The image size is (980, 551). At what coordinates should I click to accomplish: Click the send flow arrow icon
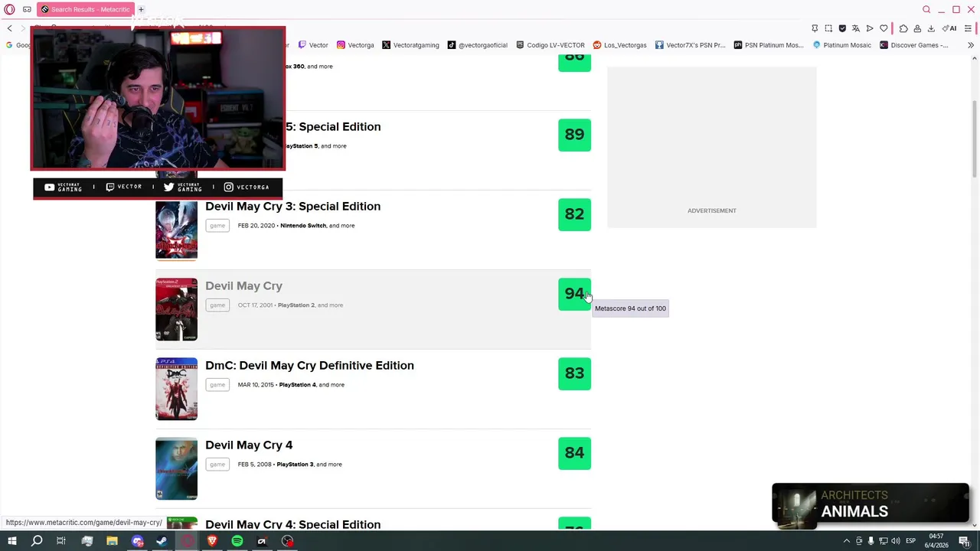pos(870,28)
